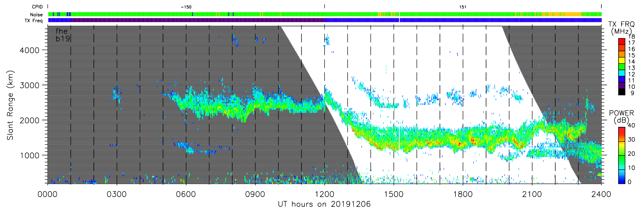
Task: Click the CPID row label
Action: 37,7
